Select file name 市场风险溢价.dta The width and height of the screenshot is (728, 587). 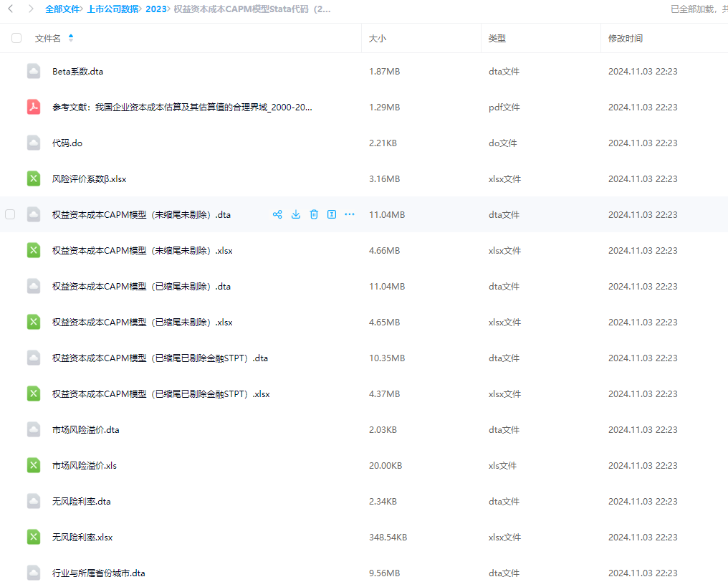pyautogui.click(x=85, y=429)
